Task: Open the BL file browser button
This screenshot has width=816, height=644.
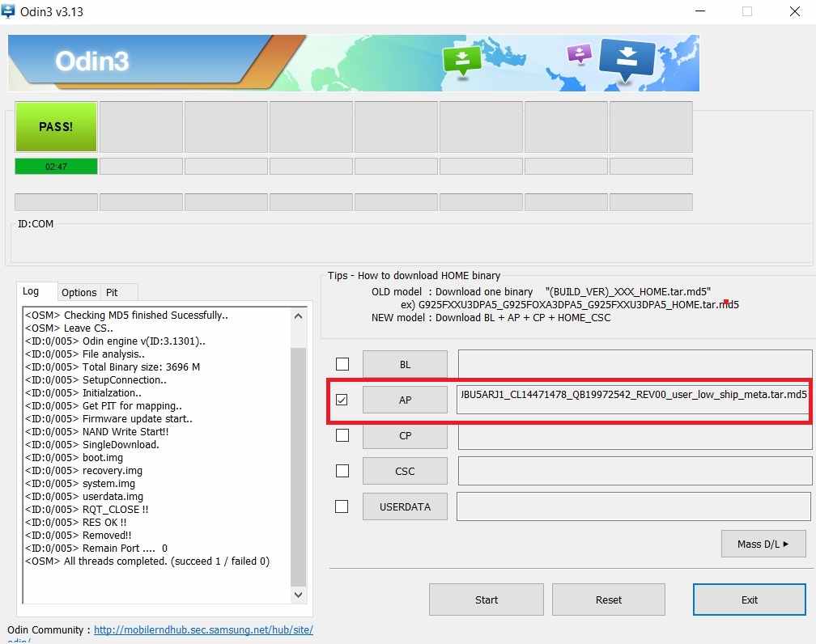Action: 405,364
